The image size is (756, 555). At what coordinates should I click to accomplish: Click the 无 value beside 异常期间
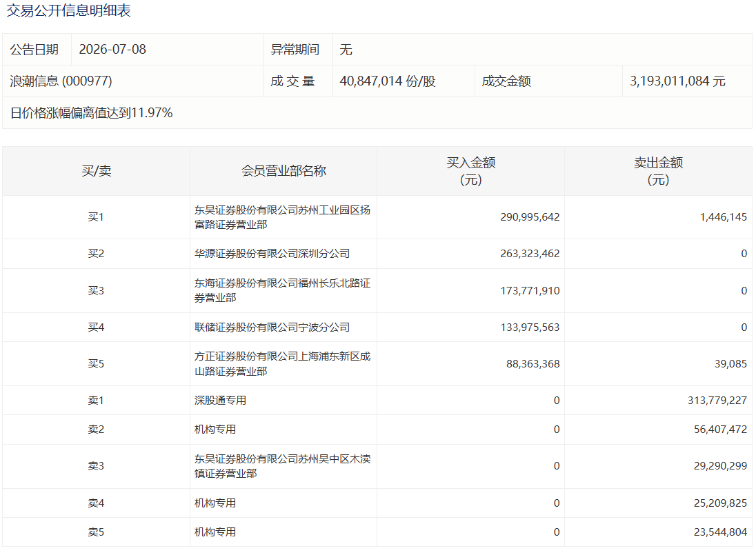pyautogui.click(x=346, y=49)
